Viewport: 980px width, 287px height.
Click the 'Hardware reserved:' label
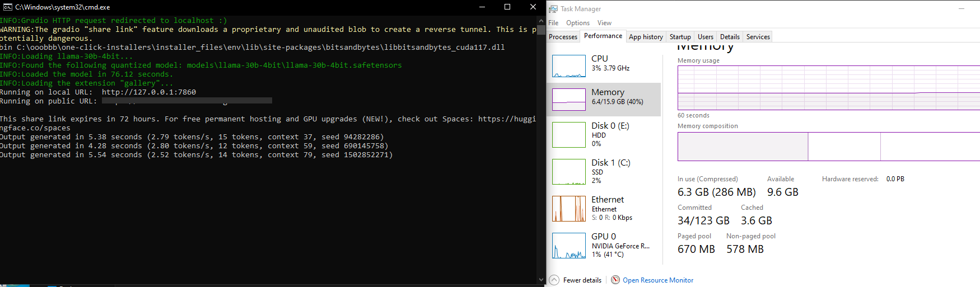pyautogui.click(x=850, y=179)
